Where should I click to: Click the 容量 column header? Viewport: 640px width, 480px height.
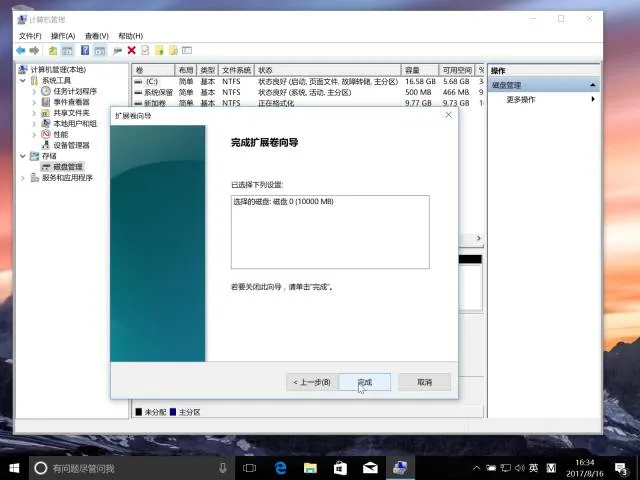[x=420, y=70]
